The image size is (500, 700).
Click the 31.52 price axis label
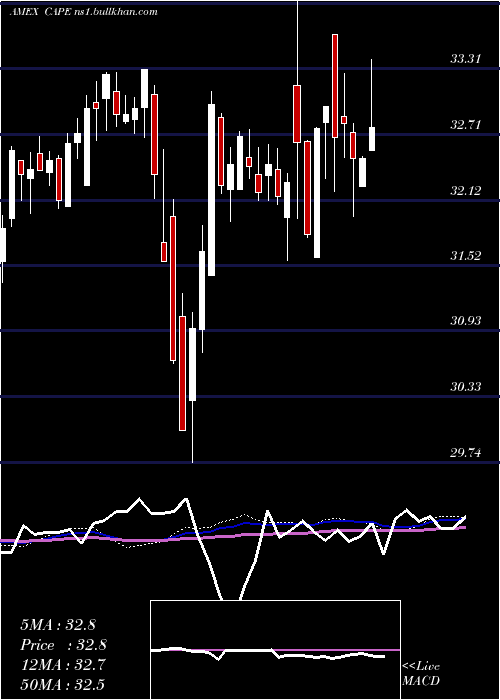point(466,256)
